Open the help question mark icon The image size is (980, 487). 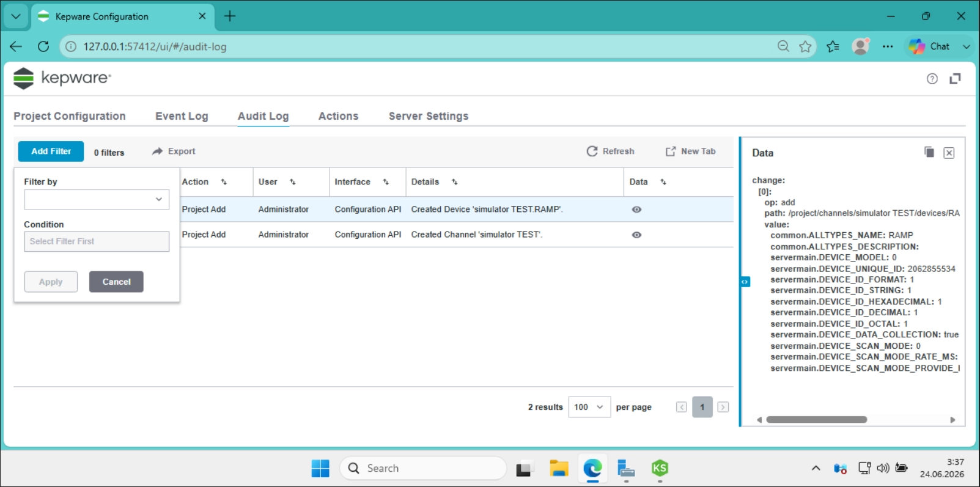tap(932, 78)
